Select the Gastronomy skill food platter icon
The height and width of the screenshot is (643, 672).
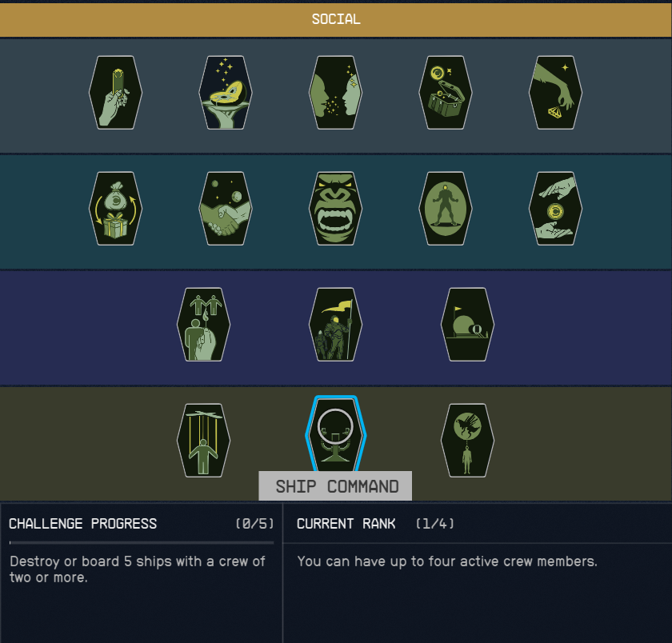(x=226, y=93)
